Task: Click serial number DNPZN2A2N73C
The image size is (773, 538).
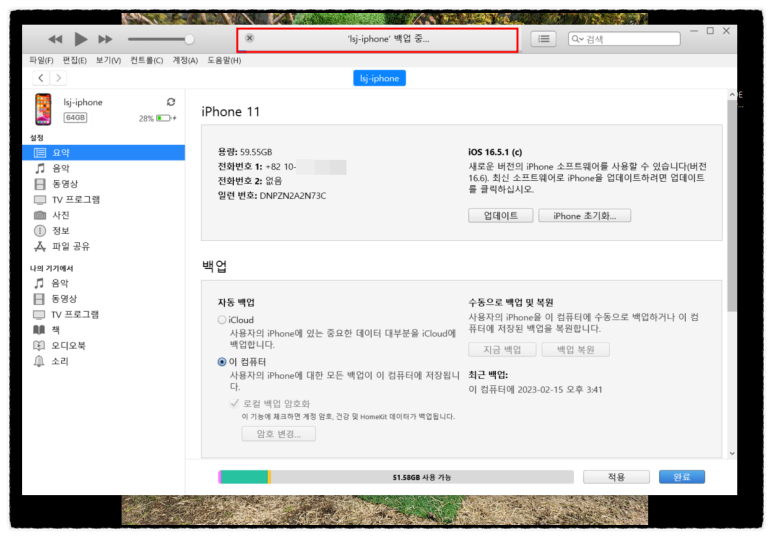Action: 293,195
